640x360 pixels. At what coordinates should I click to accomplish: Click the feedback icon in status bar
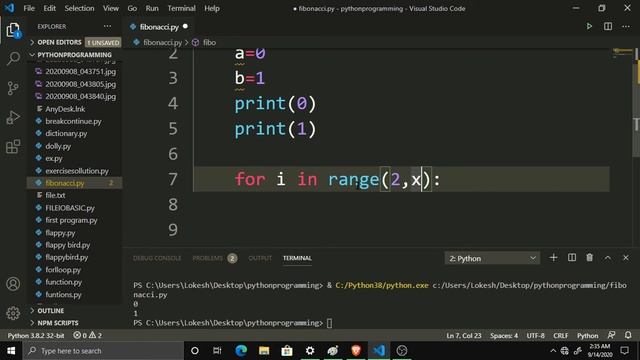[x=611, y=336]
